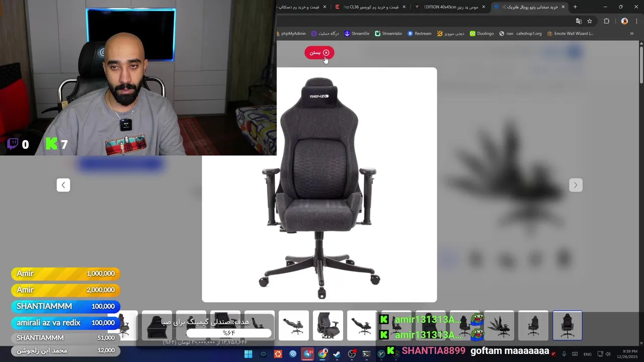
Task: Bookmark this page with the star icon
Action: tap(590, 21)
